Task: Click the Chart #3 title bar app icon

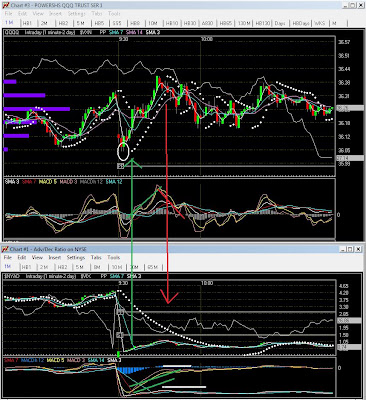Action: pos(6,5)
